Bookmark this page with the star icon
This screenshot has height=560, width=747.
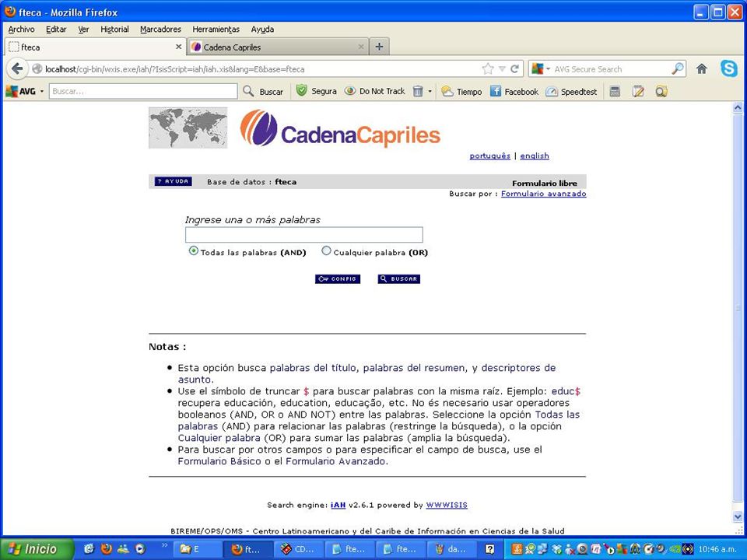[x=488, y=69]
